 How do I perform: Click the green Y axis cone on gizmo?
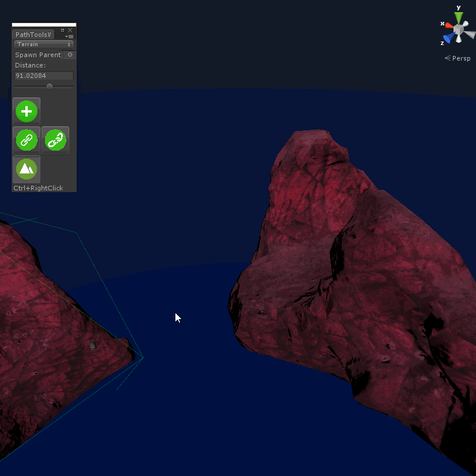coord(459,17)
